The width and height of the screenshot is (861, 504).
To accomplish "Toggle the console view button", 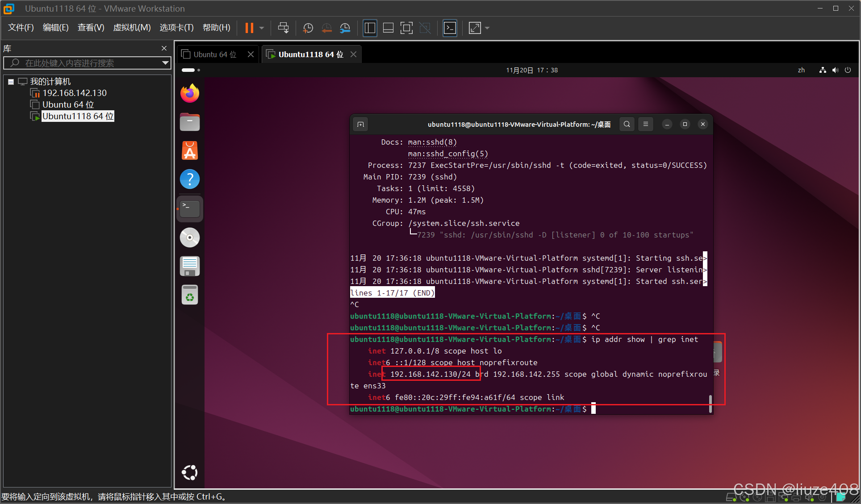I will pyautogui.click(x=450, y=28).
